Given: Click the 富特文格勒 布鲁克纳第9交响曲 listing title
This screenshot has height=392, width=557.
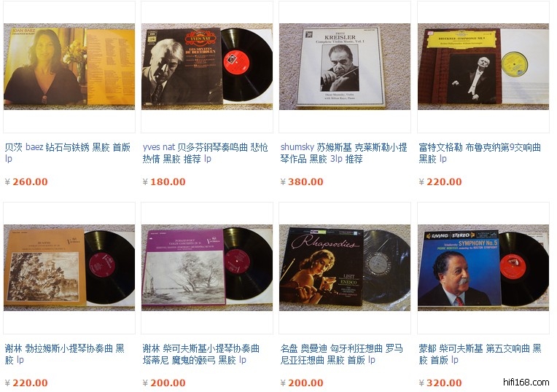Looking at the screenshot, I should tap(480, 153).
